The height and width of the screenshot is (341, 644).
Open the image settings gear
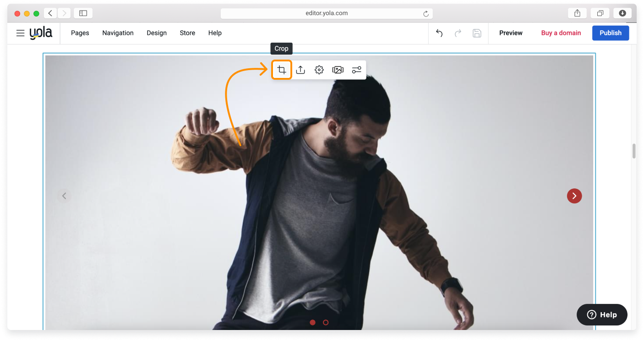[x=319, y=70]
